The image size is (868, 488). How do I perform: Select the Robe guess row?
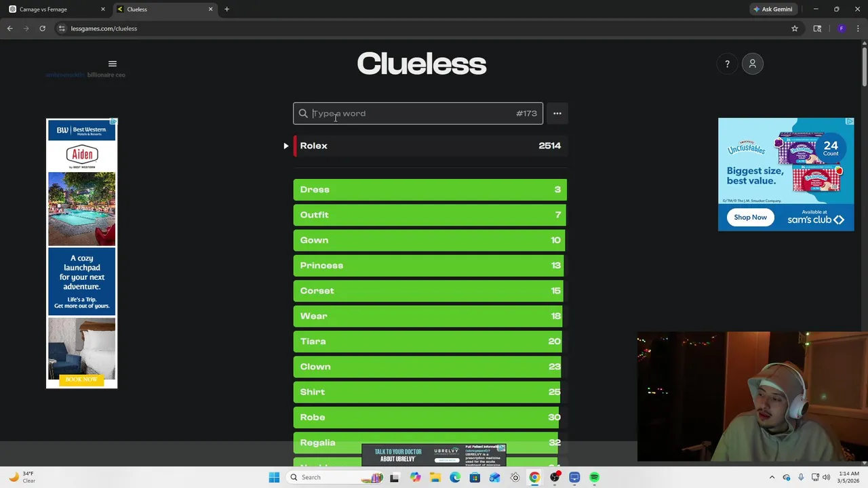click(x=430, y=418)
